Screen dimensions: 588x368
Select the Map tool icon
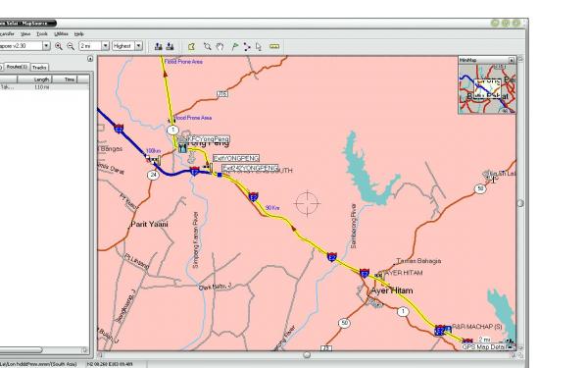pyautogui.click(x=192, y=46)
